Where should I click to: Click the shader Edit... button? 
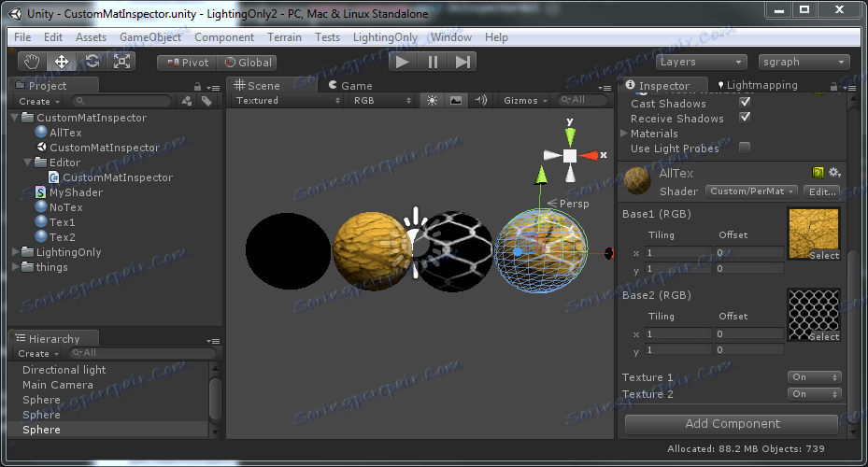click(822, 191)
